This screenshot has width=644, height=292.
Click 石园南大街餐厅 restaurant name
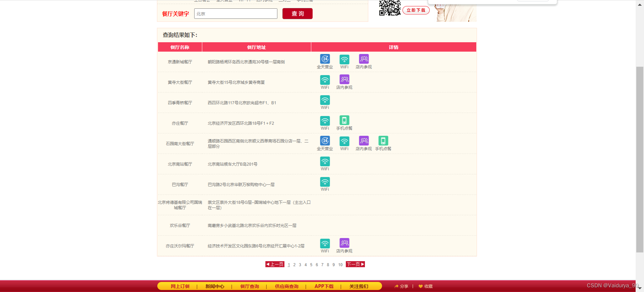pyautogui.click(x=180, y=144)
